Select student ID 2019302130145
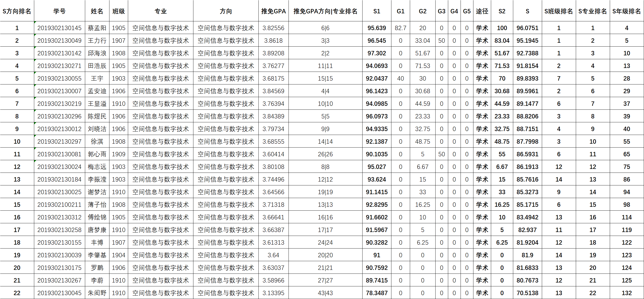 (x=59, y=28)
